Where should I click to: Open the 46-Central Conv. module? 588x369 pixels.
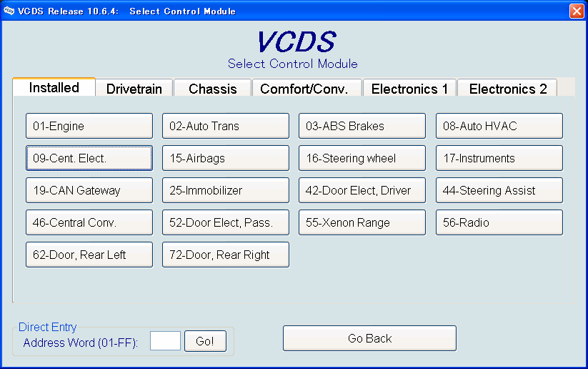pyautogui.click(x=89, y=222)
